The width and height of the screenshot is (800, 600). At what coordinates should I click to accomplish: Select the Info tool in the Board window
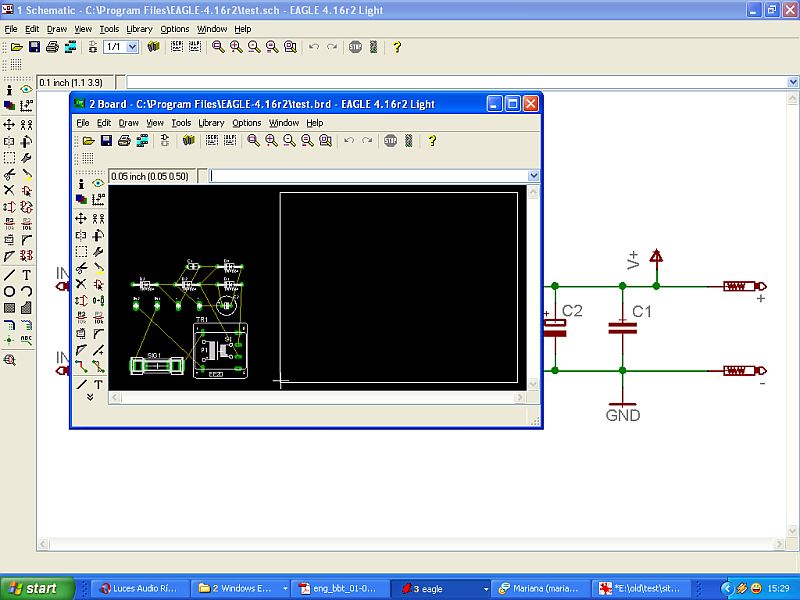coord(81,183)
